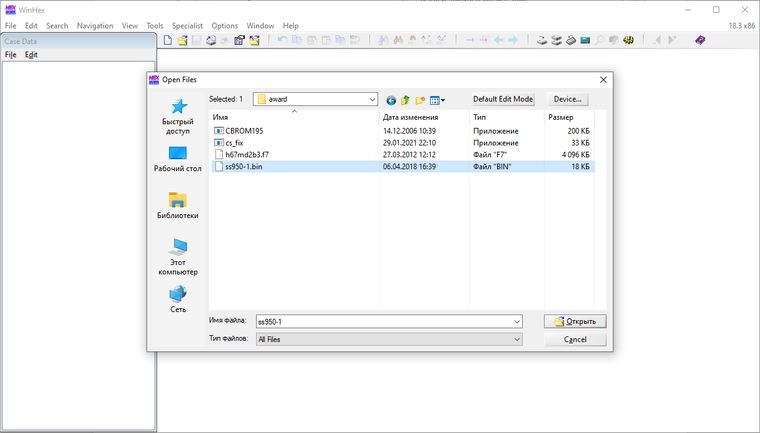
Task: Open the Tools menu
Action: coord(155,26)
